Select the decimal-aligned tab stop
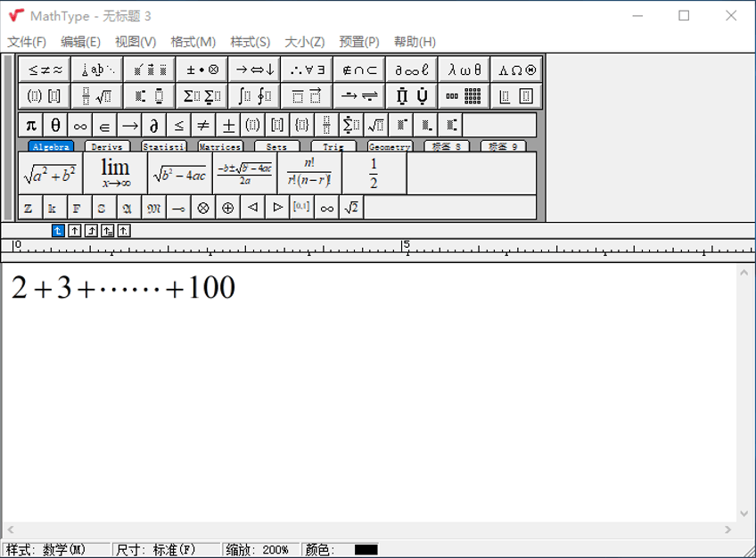756x558 pixels. point(123,231)
